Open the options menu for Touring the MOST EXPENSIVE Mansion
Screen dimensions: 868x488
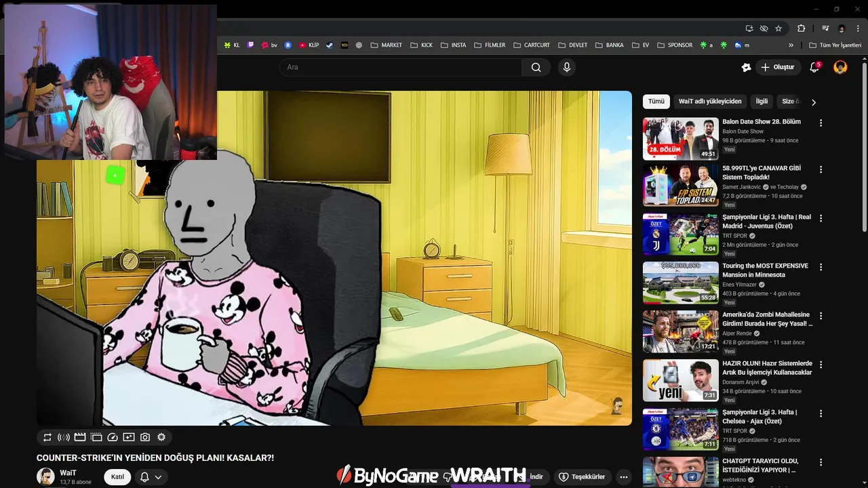tap(821, 267)
